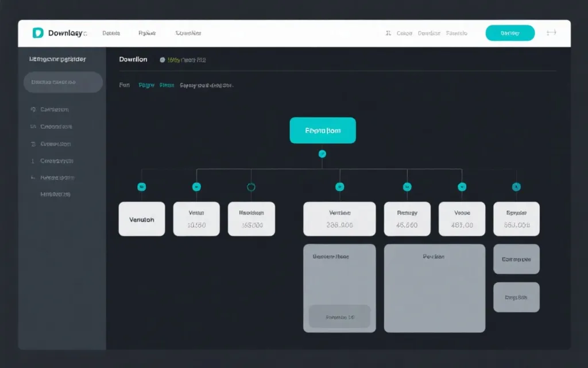Click the teal connector dot below the root node
The height and width of the screenshot is (368, 588).
pos(322,154)
